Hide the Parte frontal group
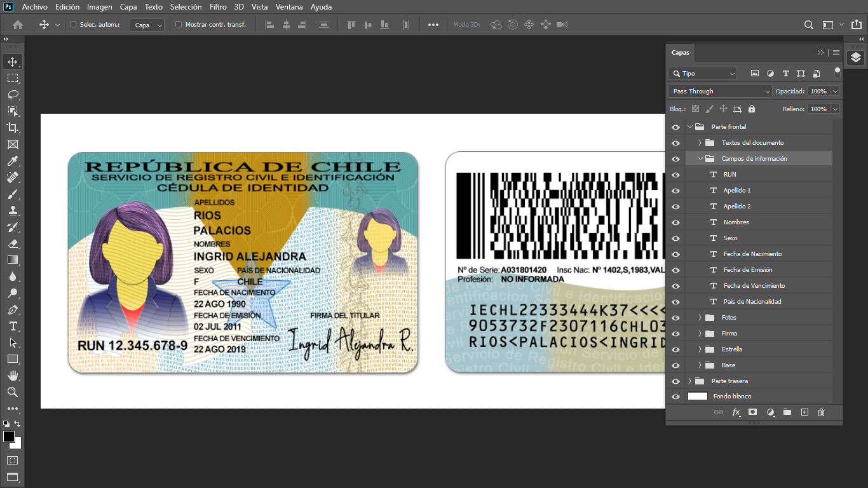 point(675,127)
